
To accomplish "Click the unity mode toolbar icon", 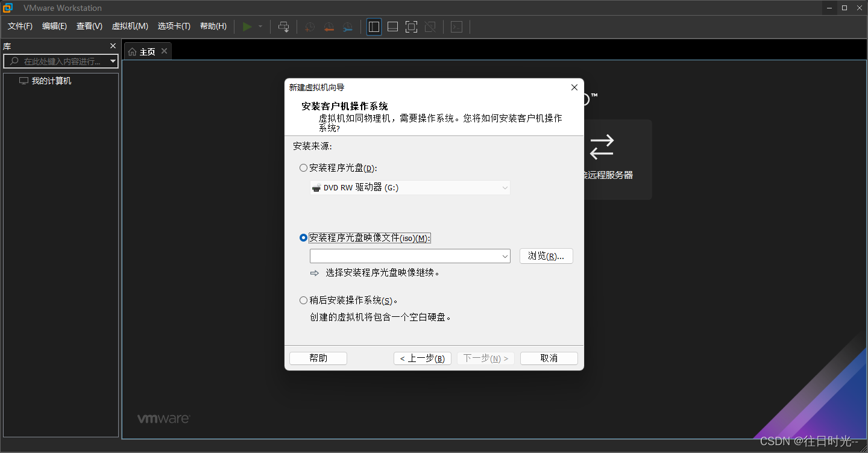I will point(430,27).
